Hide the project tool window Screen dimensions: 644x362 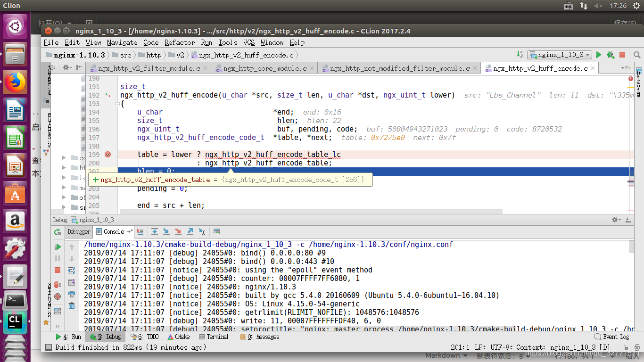79,68
